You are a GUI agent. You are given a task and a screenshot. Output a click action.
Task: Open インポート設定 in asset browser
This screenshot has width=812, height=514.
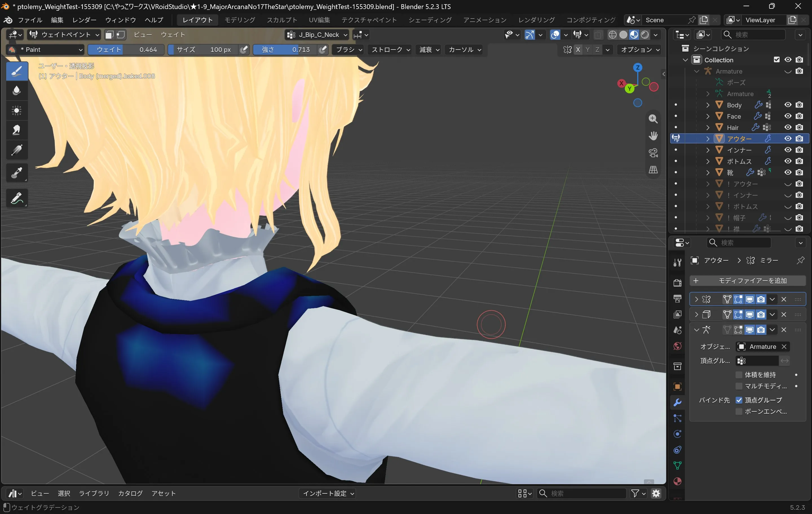click(x=328, y=493)
